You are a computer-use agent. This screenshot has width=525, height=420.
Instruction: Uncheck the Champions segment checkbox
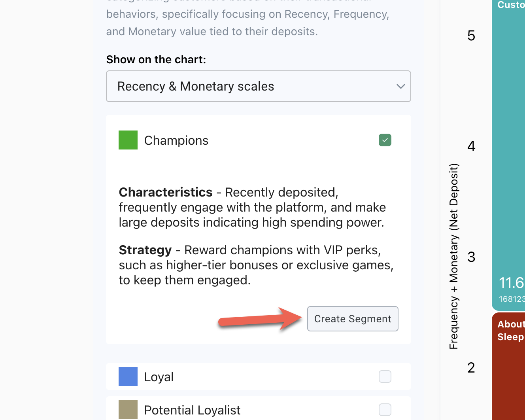coord(385,140)
